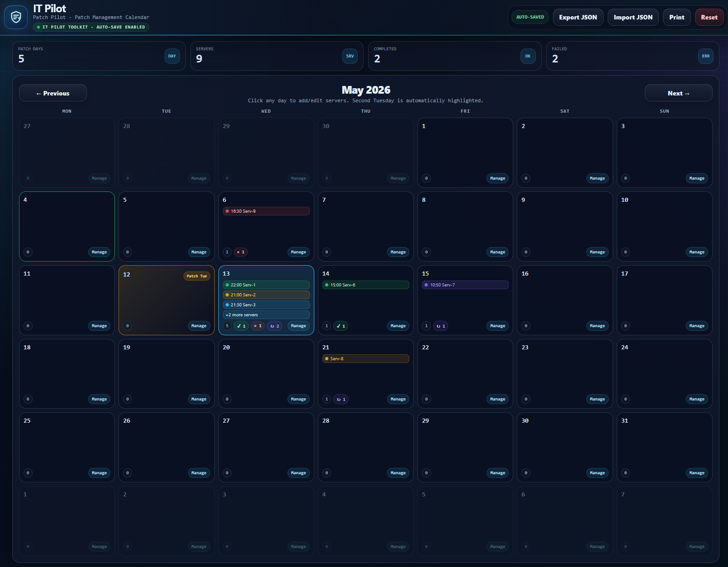Open Manage for May 12 Patch Tuesday
This screenshot has height=567, width=728.
point(199,326)
